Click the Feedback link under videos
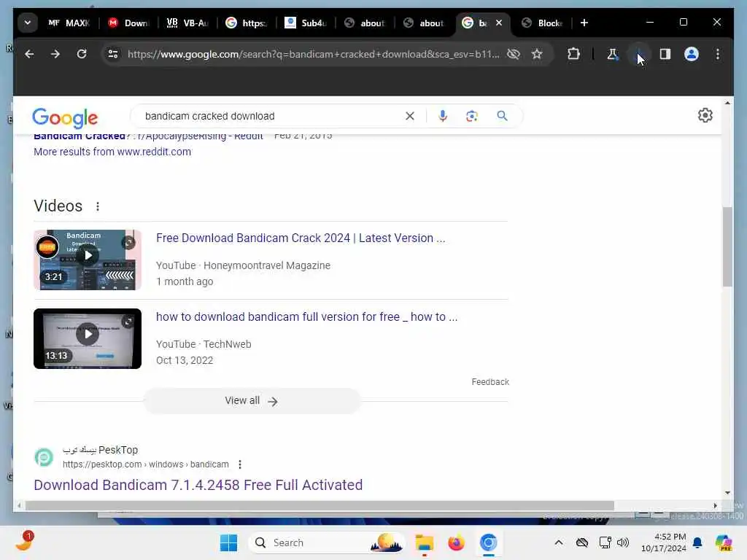Screen dimensions: 747x560 tap(490, 382)
